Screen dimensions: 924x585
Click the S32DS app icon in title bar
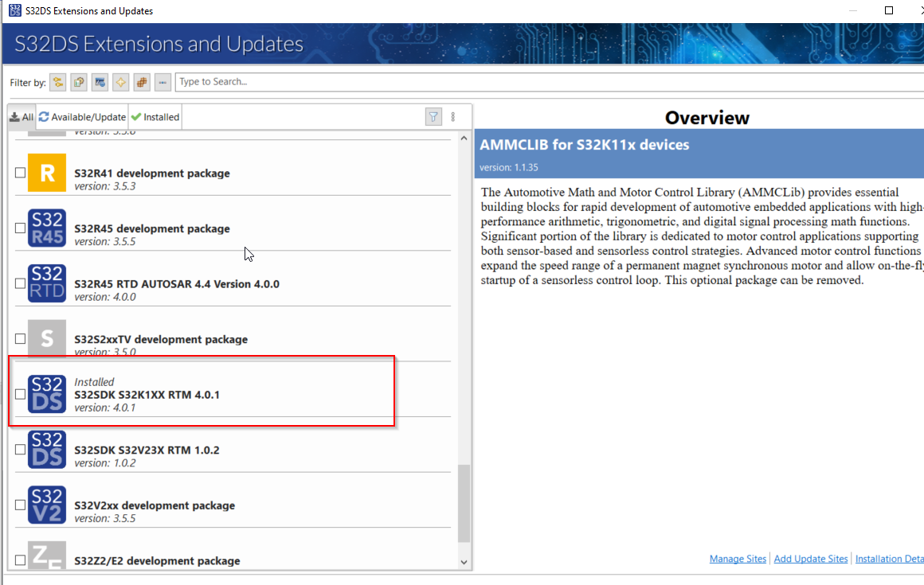15,10
